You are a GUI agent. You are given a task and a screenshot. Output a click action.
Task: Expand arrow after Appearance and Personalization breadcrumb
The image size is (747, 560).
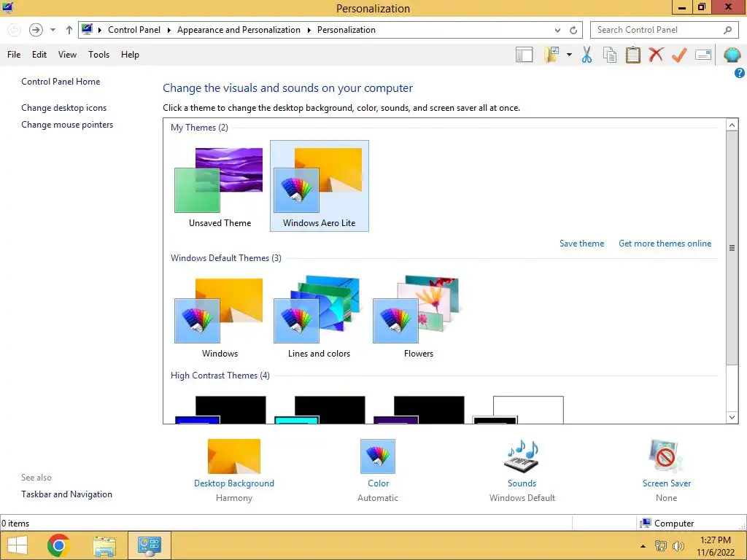(x=309, y=30)
